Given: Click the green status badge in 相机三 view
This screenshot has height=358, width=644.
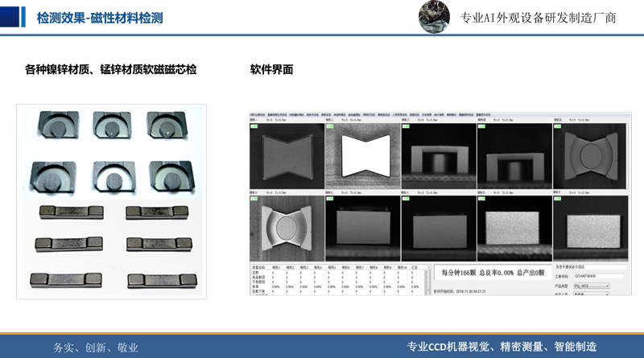Looking at the screenshot, I should click(x=406, y=126).
